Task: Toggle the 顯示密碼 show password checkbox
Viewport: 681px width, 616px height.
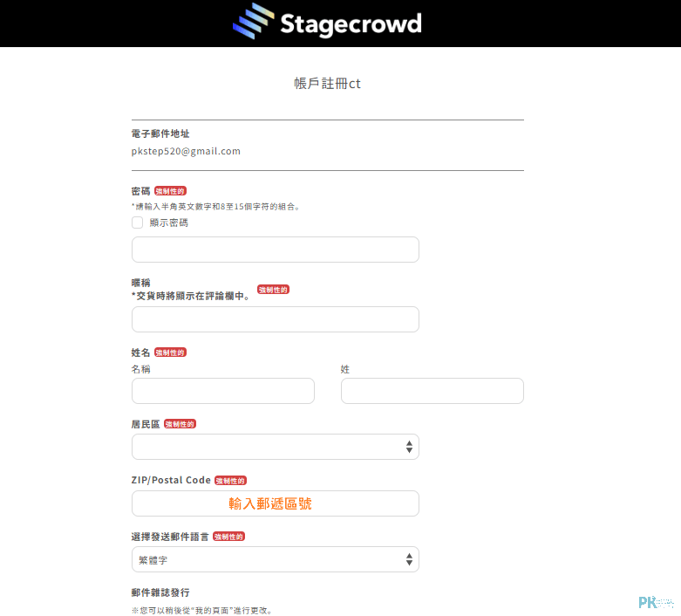Action: (137, 222)
